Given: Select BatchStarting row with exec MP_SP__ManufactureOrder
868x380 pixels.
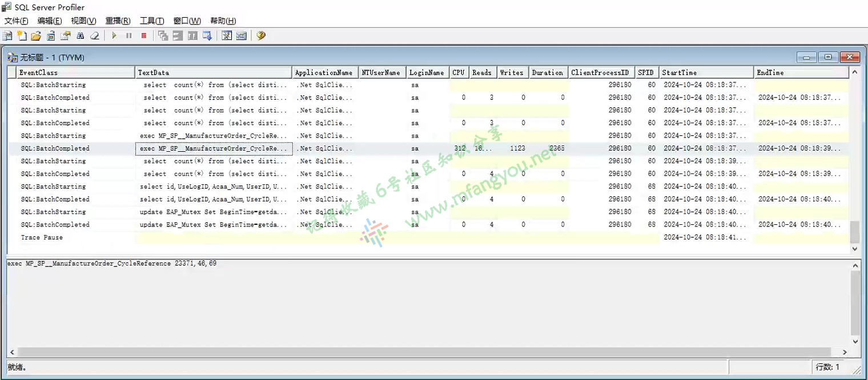Looking at the screenshot, I should tap(428, 136).
